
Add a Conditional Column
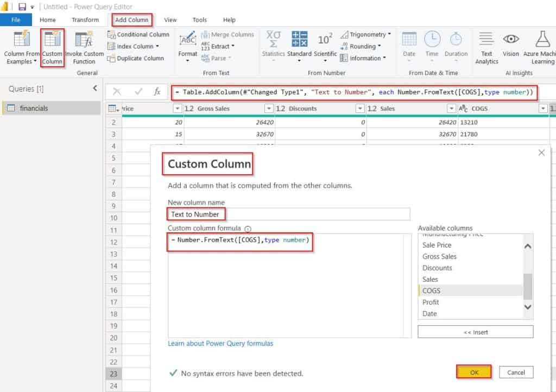pos(138,34)
